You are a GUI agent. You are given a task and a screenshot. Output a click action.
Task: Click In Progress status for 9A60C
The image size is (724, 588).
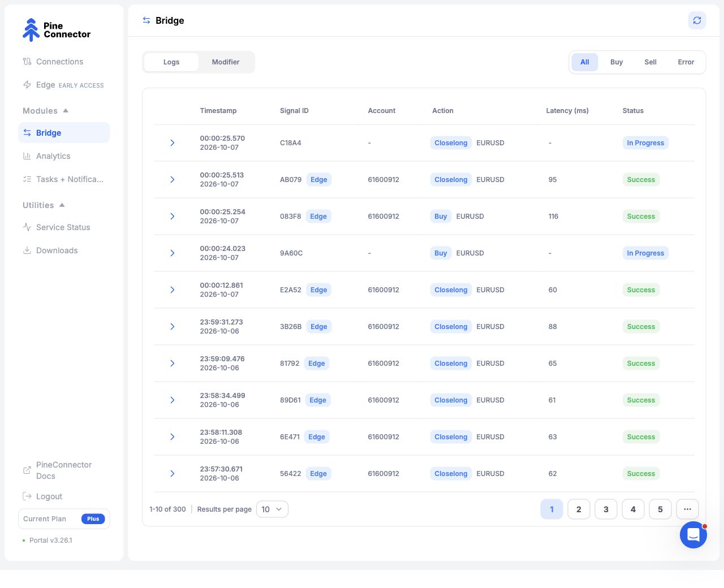pos(645,253)
